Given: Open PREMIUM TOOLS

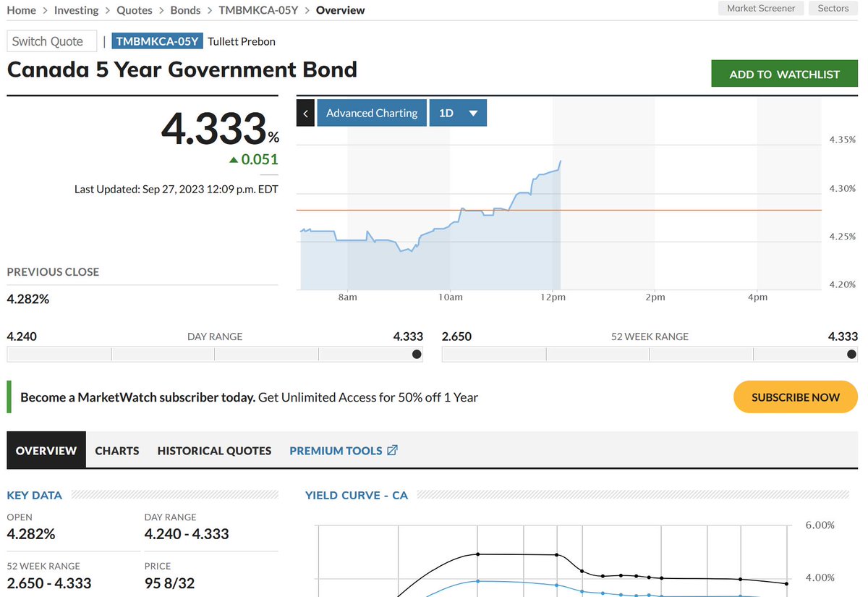Looking at the screenshot, I should pyautogui.click(x=335, y=449).
